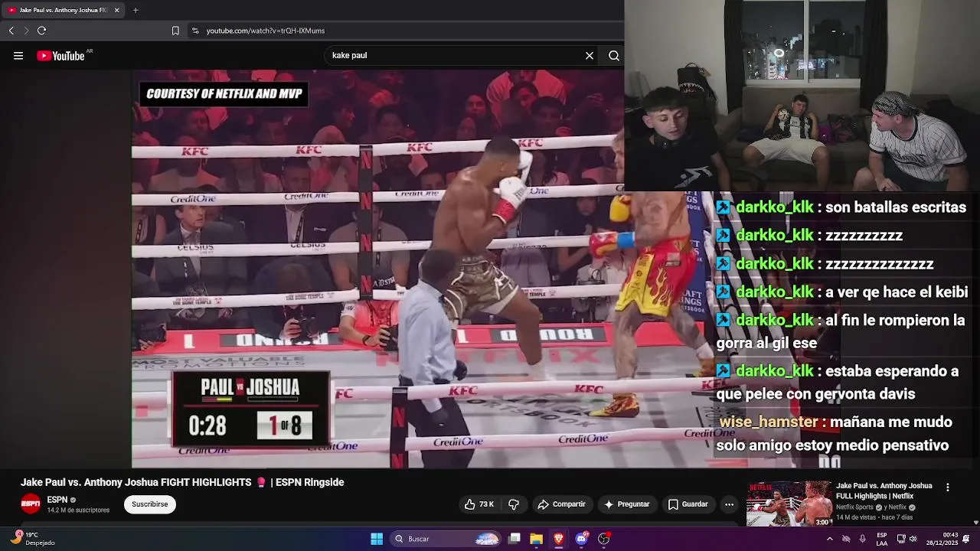
Task: Reload the page with the refresh icon
Action: click(x=41, y=31)
